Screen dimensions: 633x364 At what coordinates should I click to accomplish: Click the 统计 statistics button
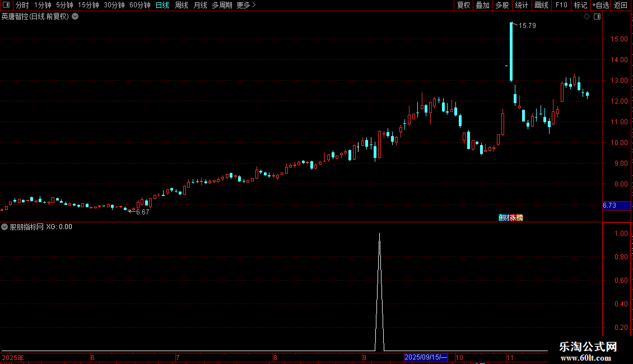(x=522, y=5)
